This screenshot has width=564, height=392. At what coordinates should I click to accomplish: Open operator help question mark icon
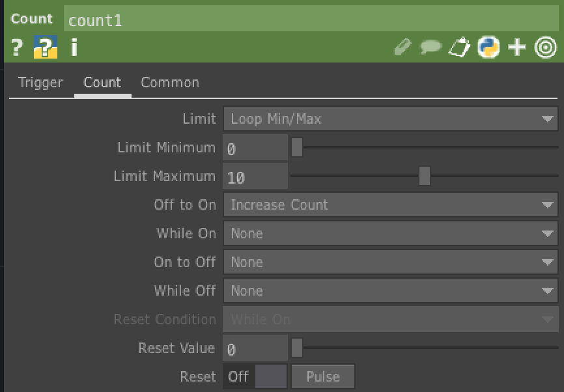point(17,48)
